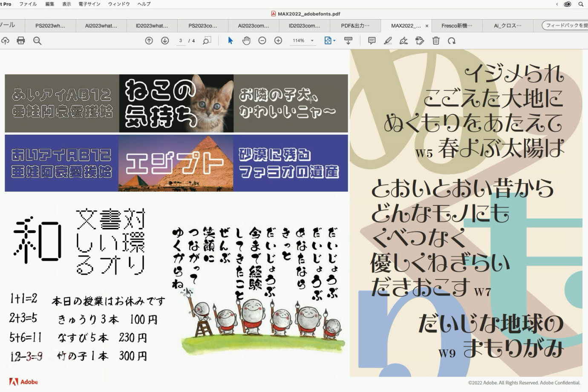
Task: Switch to the ID2023what... tab
Action: pyautogui.click(x=152, y=26)
